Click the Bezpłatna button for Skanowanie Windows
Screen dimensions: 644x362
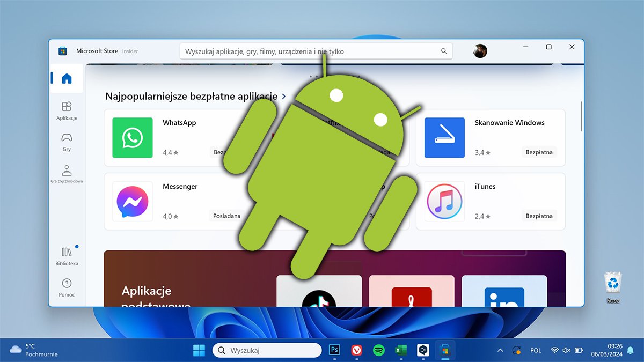point(539,152)
